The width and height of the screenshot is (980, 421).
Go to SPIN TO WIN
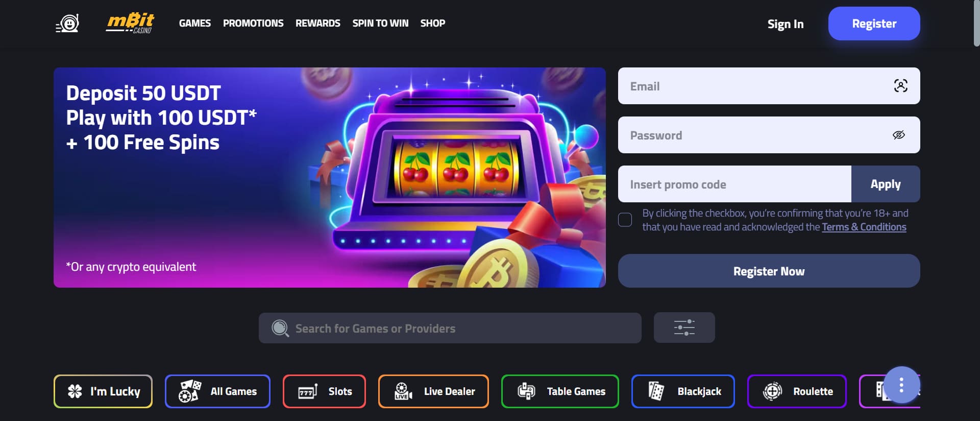[380, 24]
